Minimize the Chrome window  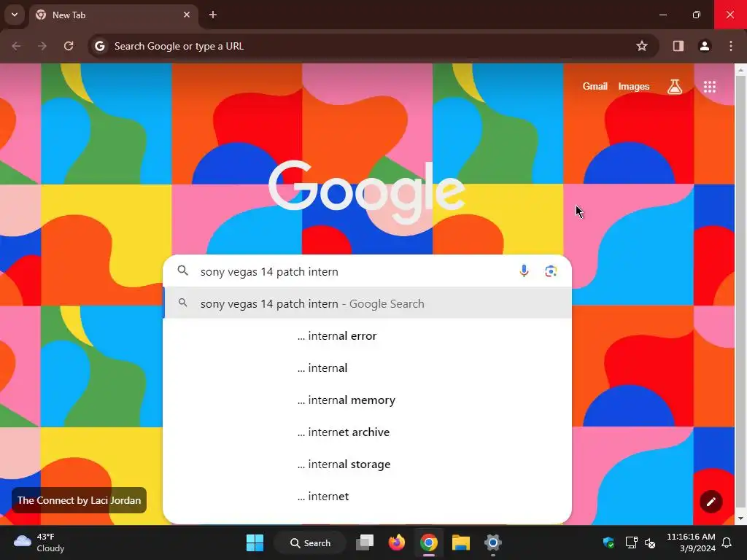[662, 15]
